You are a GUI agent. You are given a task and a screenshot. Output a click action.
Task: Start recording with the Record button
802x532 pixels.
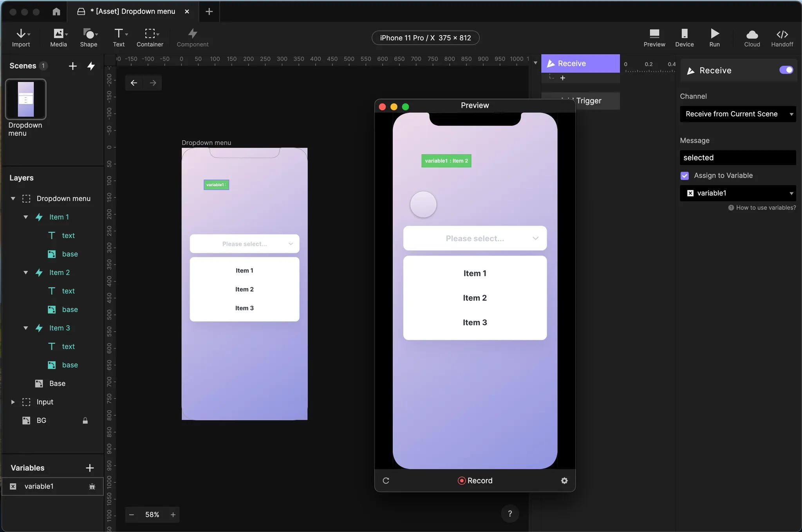(x=475, y=481)
